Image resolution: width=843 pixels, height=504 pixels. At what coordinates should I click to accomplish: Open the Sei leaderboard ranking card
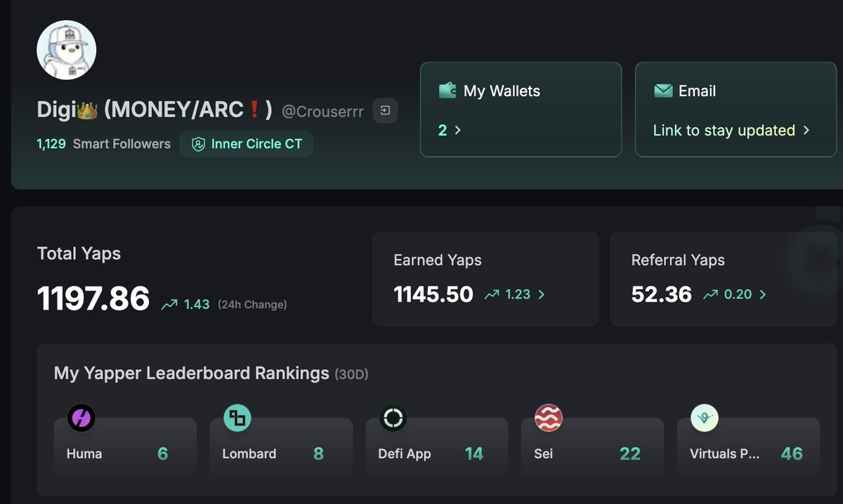coord(593,448)
